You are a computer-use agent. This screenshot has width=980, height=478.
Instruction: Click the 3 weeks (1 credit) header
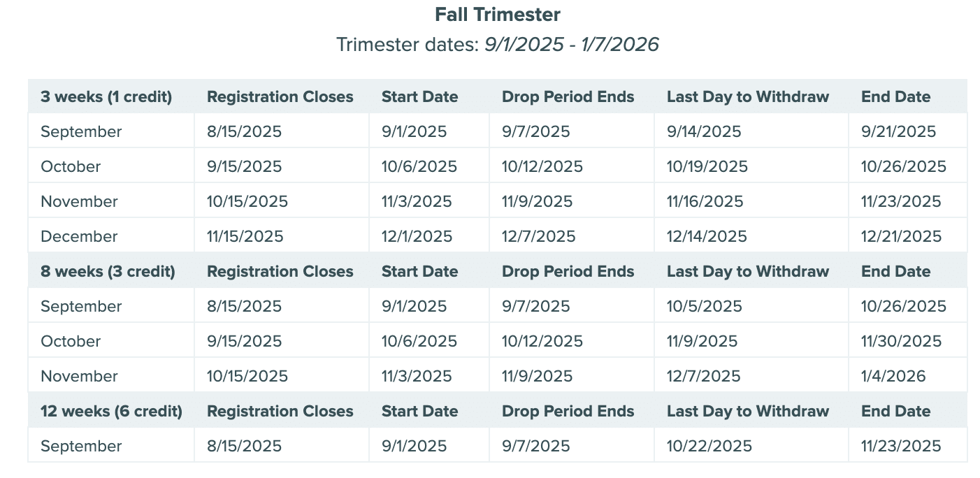point(106,96)
